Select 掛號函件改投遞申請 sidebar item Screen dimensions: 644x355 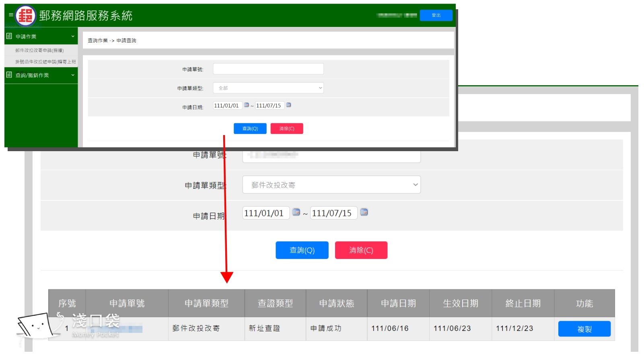(x=45, y=62)
